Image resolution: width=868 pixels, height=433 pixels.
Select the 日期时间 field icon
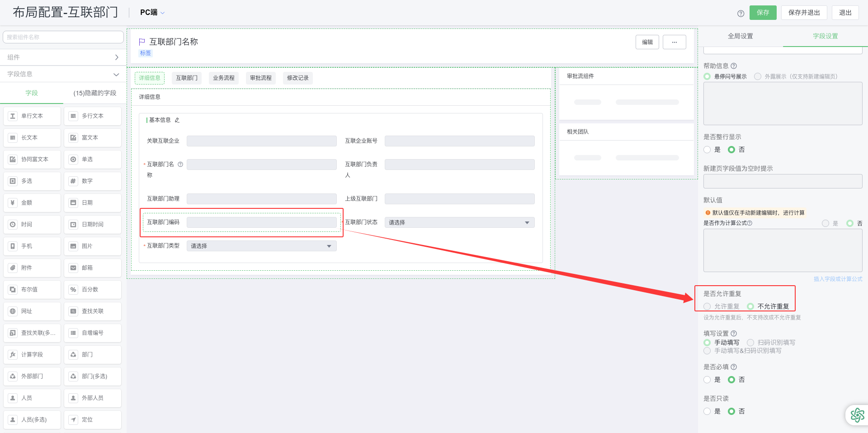pos(73,225)
